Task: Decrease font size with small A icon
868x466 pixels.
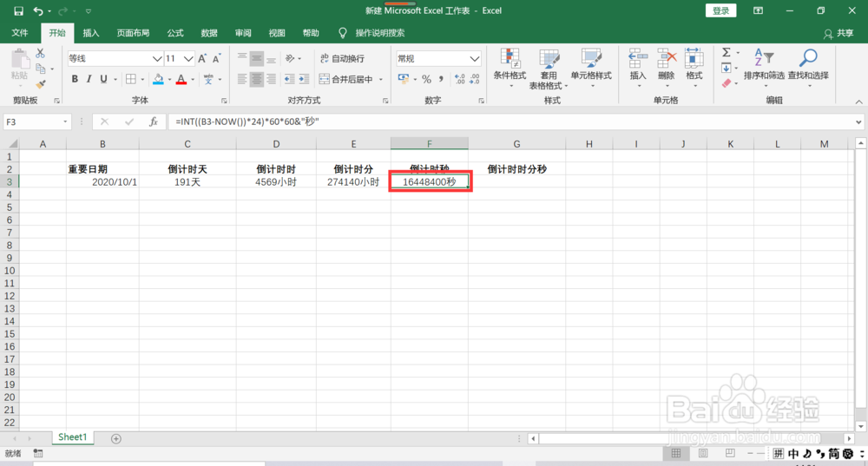Action: pyautogui.click(x=216, y=59)
